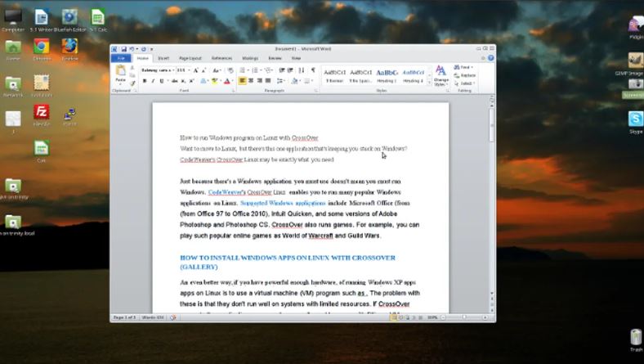The width and height of the screenshot is (644, 364).
Task: Apply the yellow text highlight color
Action: [214, 81]
